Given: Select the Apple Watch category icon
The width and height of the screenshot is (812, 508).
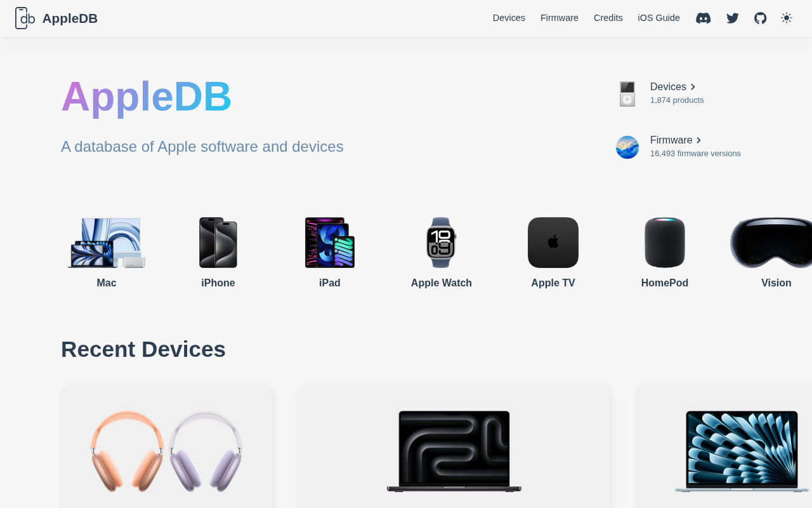Looking at the screenshot, I should coord(442,243).
